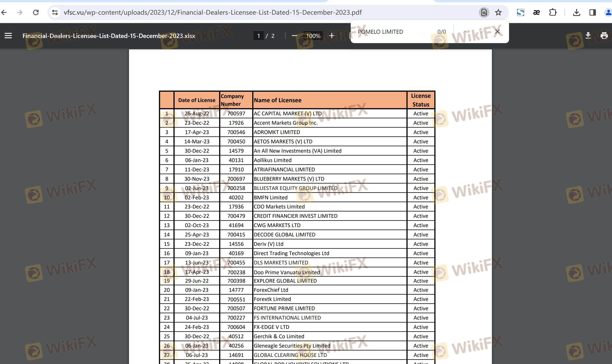Click the zoom in plus button
The image size is (612, 364).
click(x=332, y=36)
